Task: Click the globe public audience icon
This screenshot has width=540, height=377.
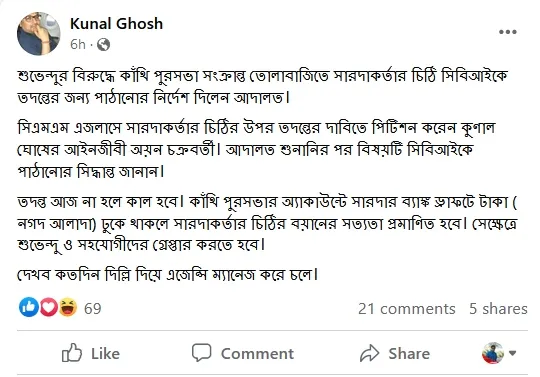Action: click(103, 44)
